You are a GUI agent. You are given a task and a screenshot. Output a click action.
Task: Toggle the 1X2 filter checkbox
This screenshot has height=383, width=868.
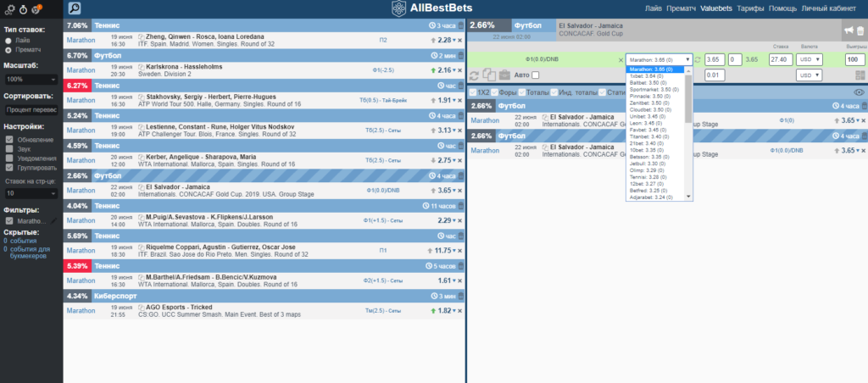point(472,92)
